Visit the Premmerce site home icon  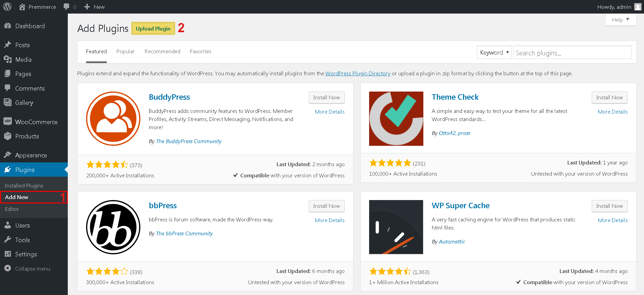[x=22, y=7]
